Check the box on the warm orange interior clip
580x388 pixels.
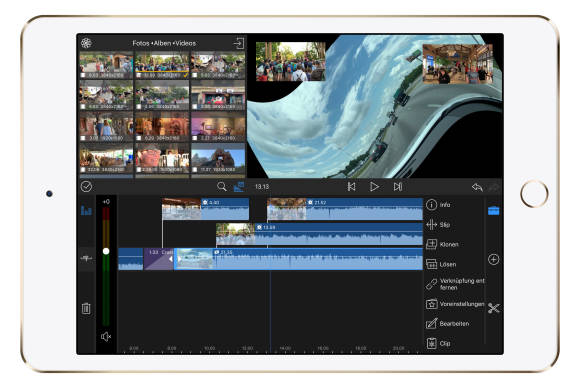pos(139,138)
